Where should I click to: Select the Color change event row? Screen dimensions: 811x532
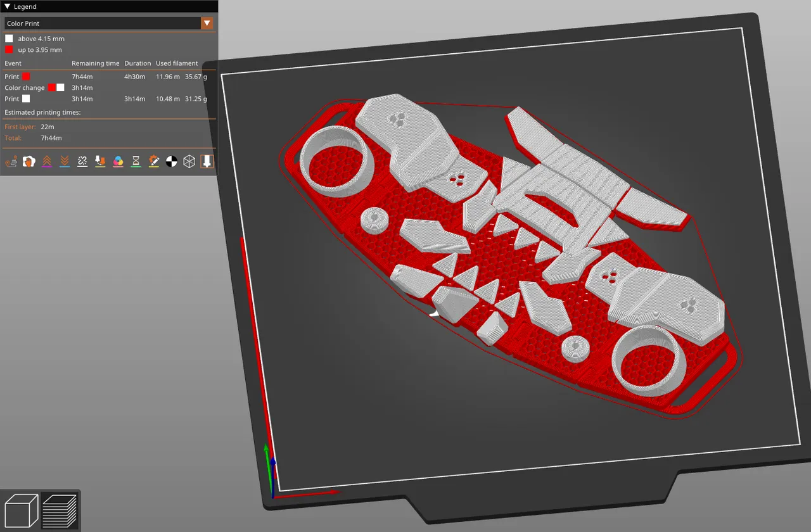[x=108, y=87]
